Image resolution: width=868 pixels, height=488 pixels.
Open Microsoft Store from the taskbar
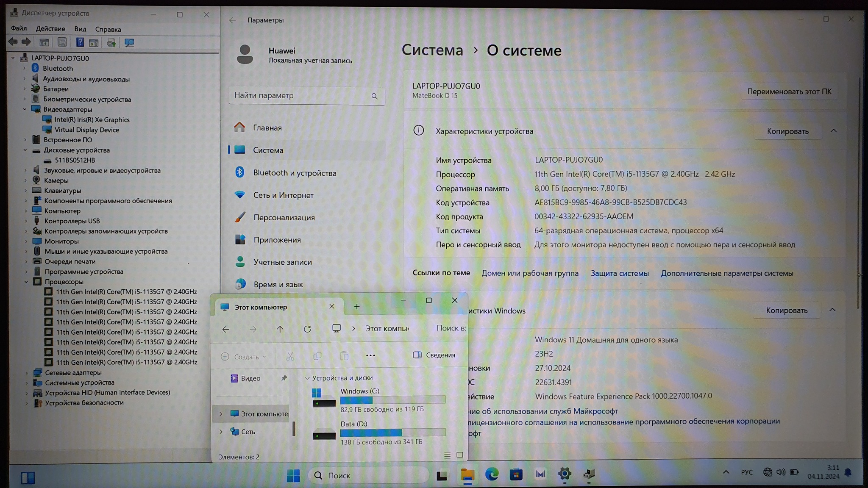(x=516, y=474)
